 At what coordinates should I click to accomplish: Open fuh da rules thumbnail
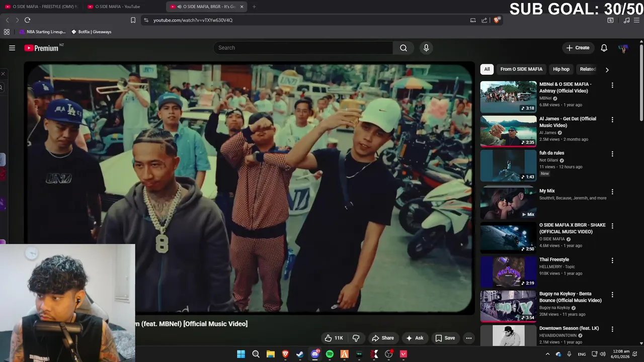pyautogui.click(x=508, y=165)
